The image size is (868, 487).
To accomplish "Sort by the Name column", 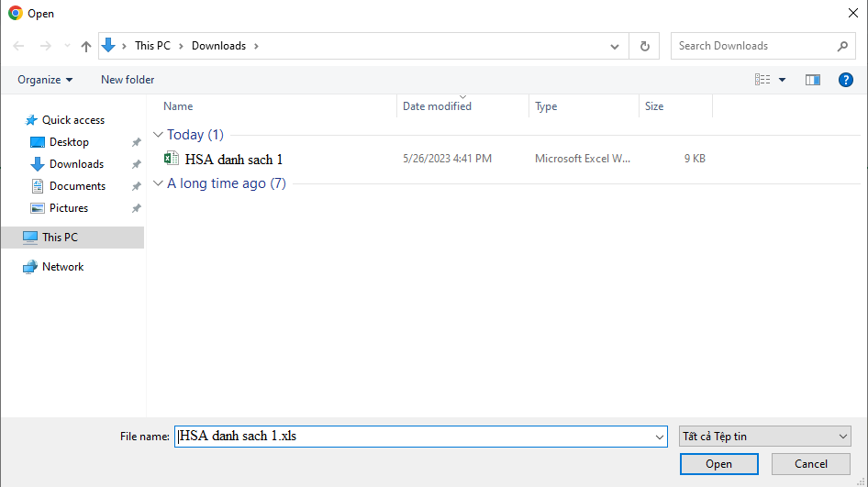I will point(178,106).
